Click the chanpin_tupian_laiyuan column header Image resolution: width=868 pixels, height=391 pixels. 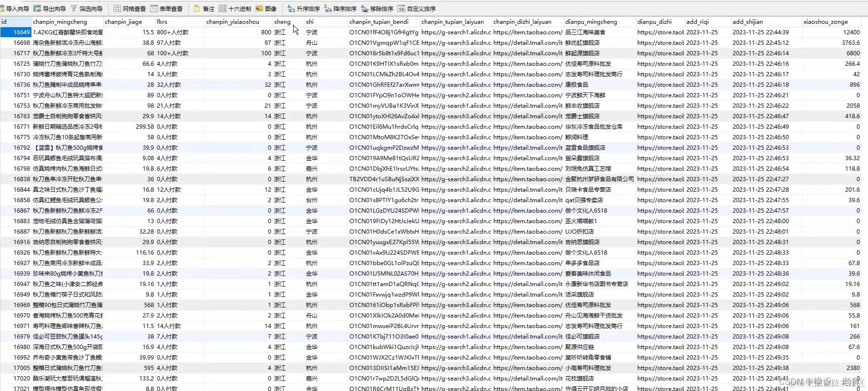[456, 21]
